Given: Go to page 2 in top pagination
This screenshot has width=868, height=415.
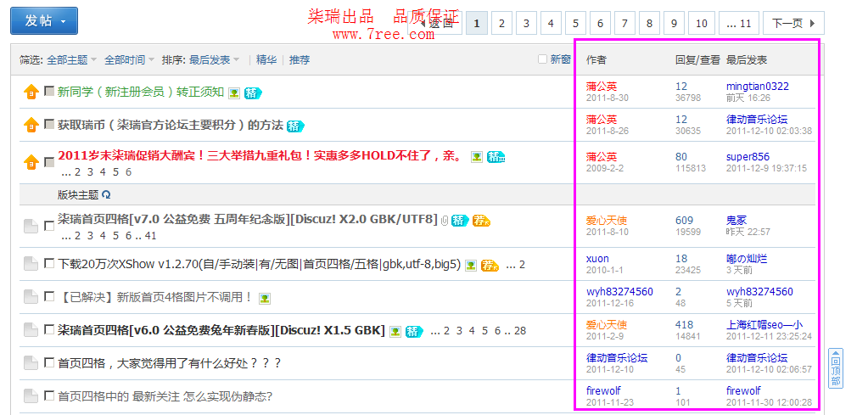Looking at the screenshot, I should 501,23.
